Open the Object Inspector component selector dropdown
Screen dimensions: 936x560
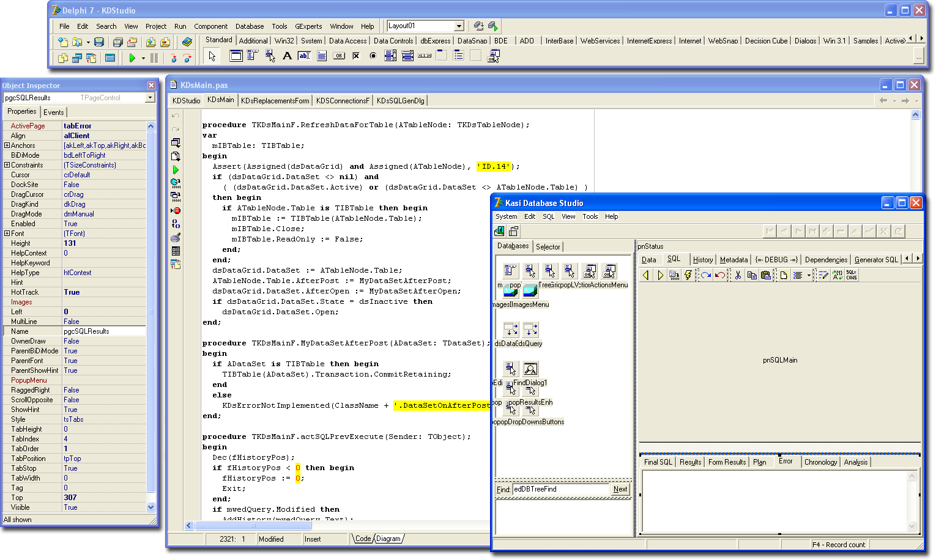pos(150,98)
